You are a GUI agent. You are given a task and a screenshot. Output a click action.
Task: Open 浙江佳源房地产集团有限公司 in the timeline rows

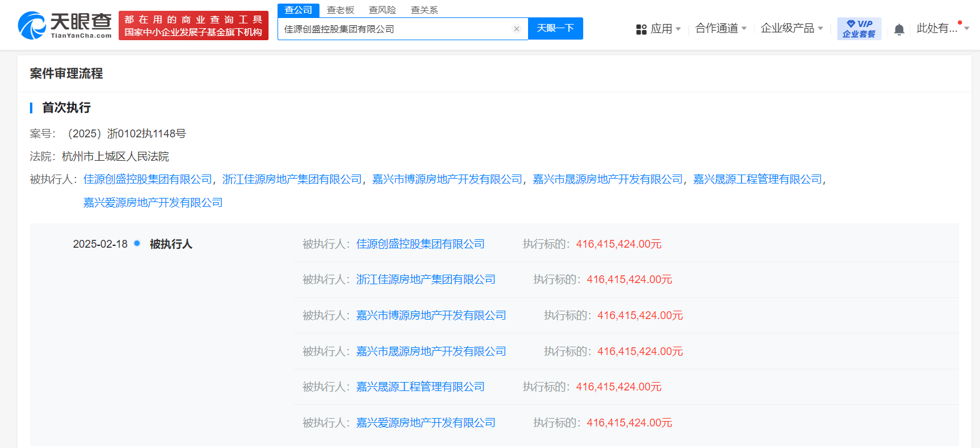click(426, 279)
